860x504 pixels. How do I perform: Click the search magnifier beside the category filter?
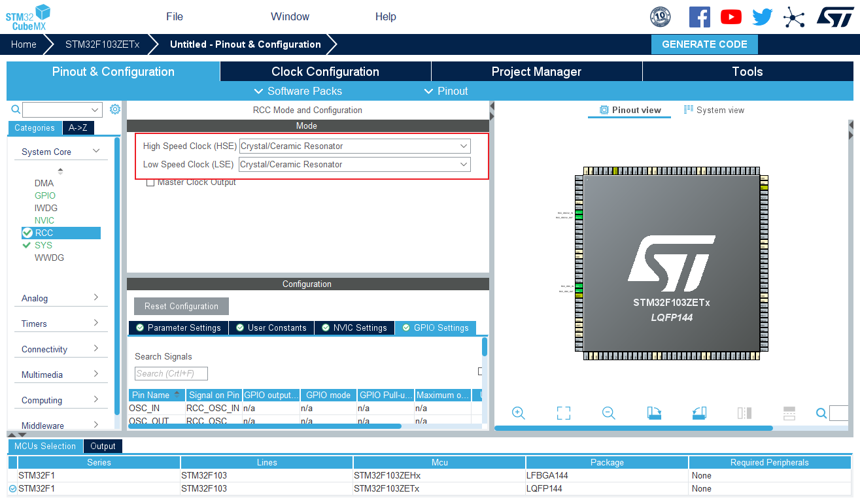pyautogui.click(x=16, y=109)
